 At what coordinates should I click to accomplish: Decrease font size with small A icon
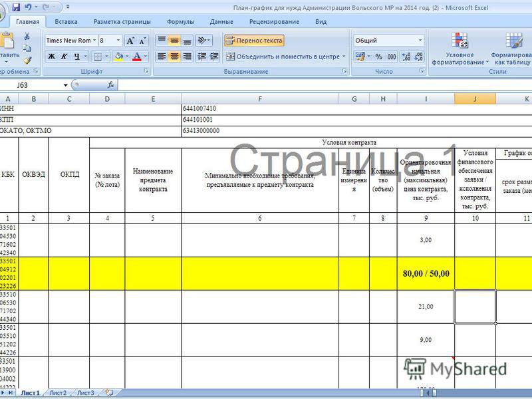click(142, 41)
